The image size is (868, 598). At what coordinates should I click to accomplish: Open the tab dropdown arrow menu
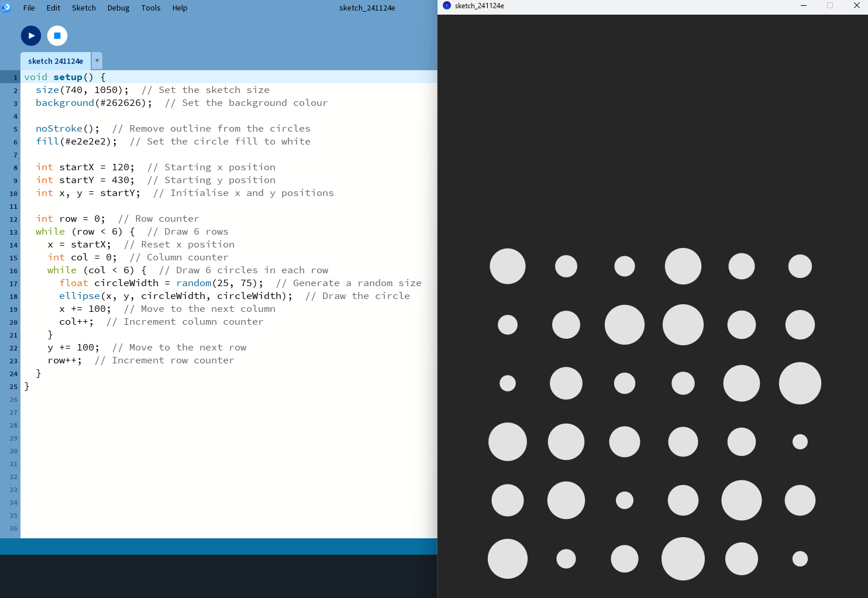(x=97, y=61)
